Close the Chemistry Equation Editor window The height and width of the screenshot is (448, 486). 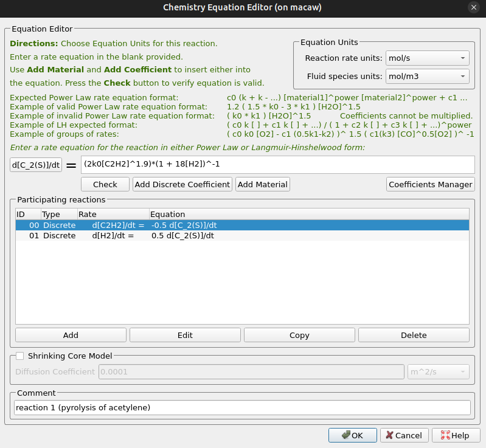[x=474, y=7]
